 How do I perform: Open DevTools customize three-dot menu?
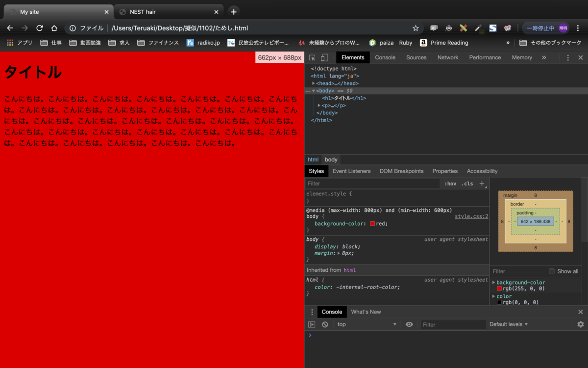point(568,57)
